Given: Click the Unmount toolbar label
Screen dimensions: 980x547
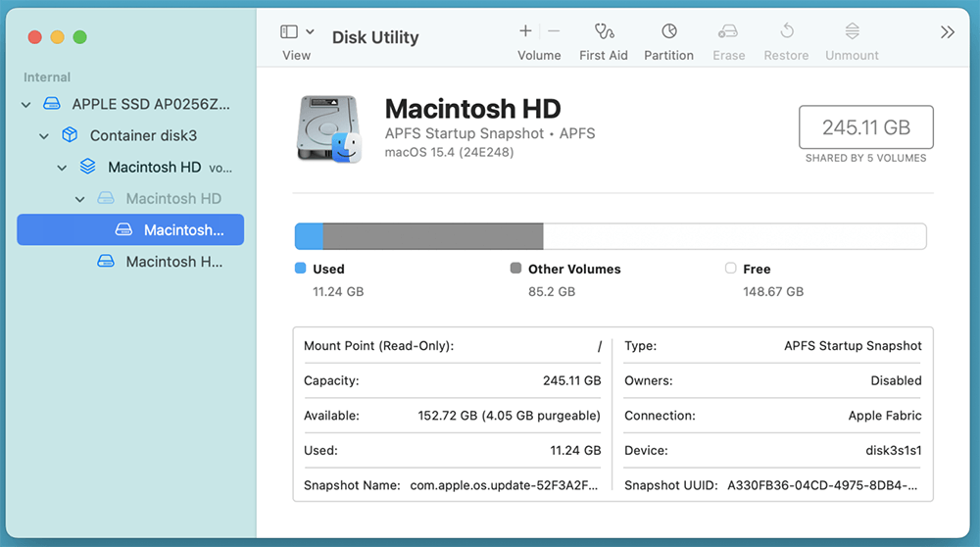Looking at the screenshot, I should 852,56.
